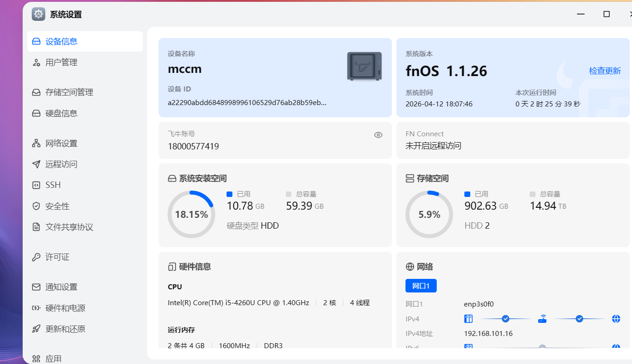Click the storage icon beside 存储空间 heading

[410, 178]
